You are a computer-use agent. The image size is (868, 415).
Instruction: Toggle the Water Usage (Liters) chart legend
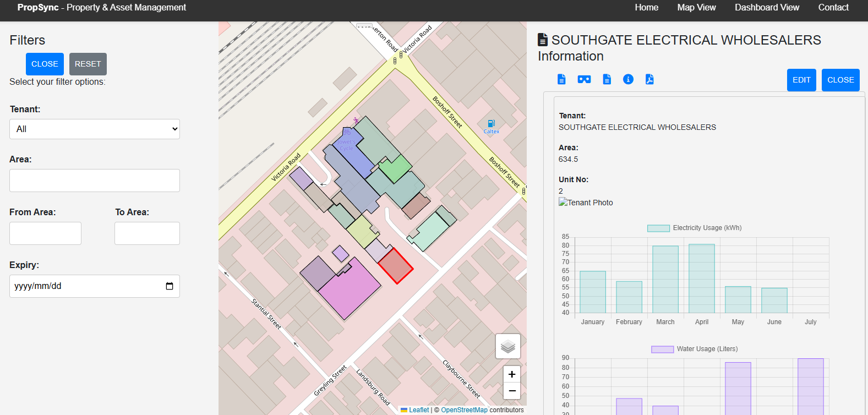pos(694,349)
